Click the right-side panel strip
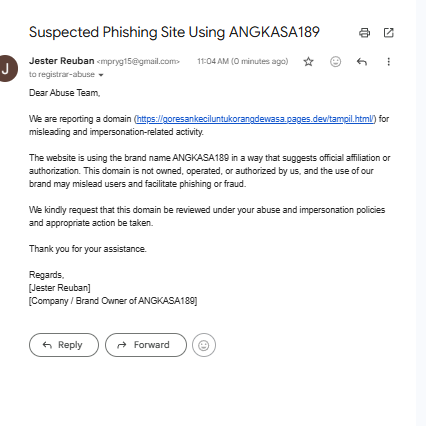Viewport: 426px width, 426px height. [x=421, y=213]
